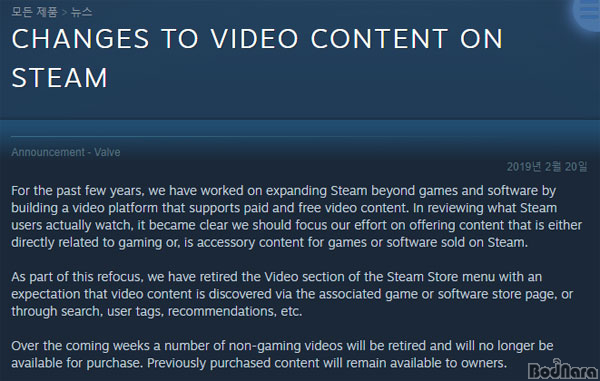
Task: Click the paragraph starting 'Over the coming weeks'
Action: [x=282, y=355]
